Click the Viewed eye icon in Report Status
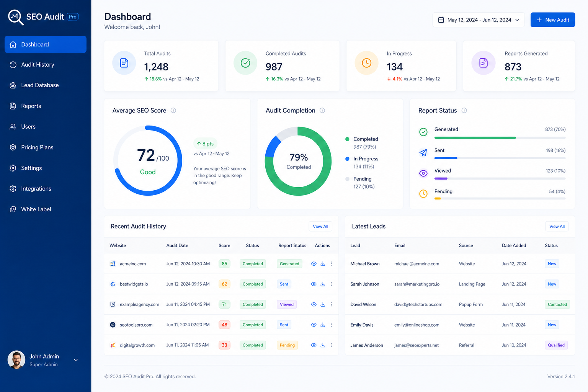The height and width of the screenshot is (392, 588). [x=423, y=173]
